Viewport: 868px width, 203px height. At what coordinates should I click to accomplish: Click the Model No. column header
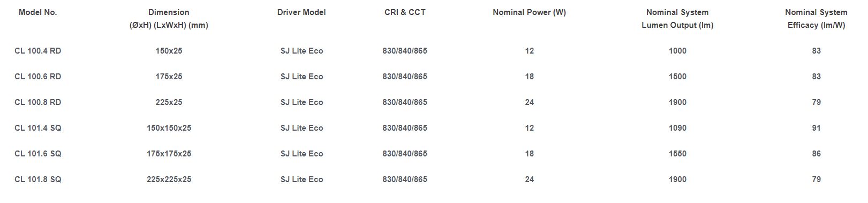pyautogui.click(x=37, y=12)
